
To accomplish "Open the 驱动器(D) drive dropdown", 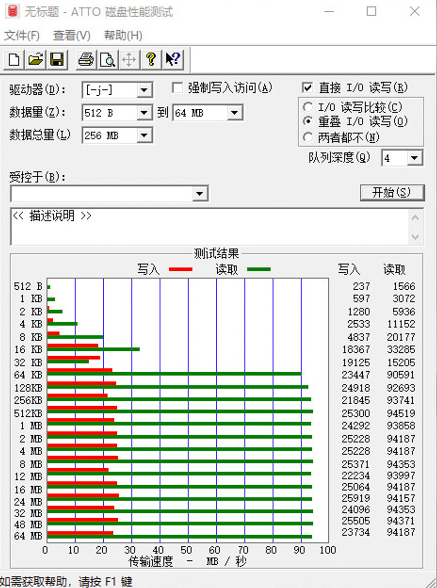I will point(144,90).
